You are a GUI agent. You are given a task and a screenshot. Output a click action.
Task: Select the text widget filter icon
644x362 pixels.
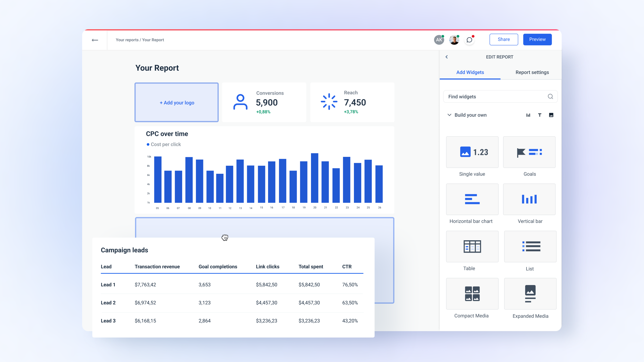click(x=540, y=115)
